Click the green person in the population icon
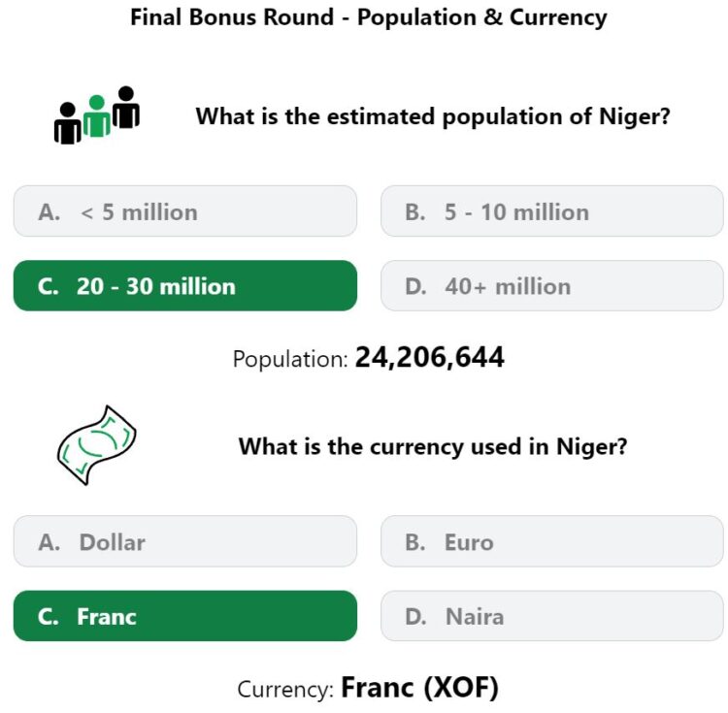This screenshot has height=713, width=728. [96, 116]
